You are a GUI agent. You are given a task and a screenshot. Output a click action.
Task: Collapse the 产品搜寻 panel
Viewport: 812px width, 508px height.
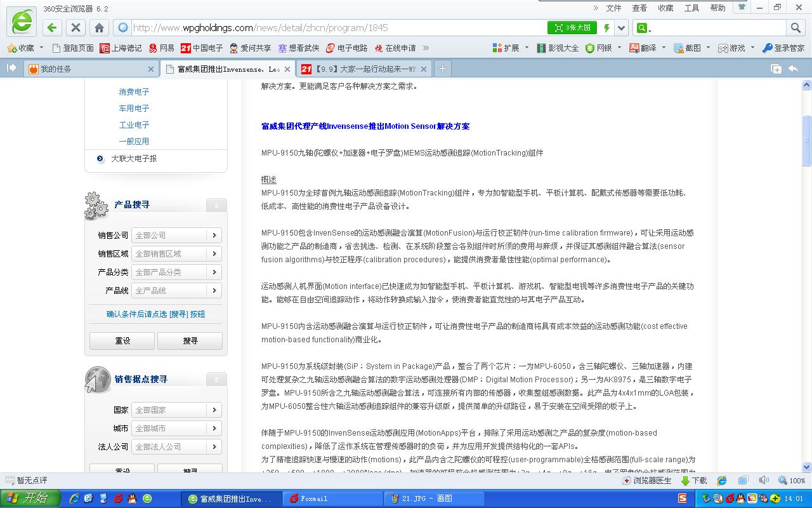[216, 205]
